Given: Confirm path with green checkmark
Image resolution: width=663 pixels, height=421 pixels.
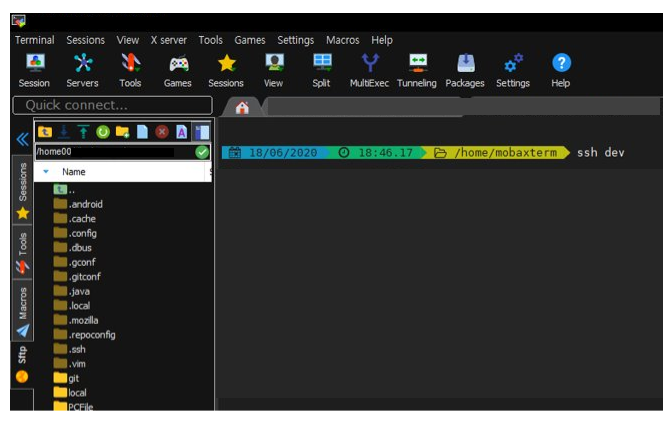Looking at the screenshot, I should [202, 152].
